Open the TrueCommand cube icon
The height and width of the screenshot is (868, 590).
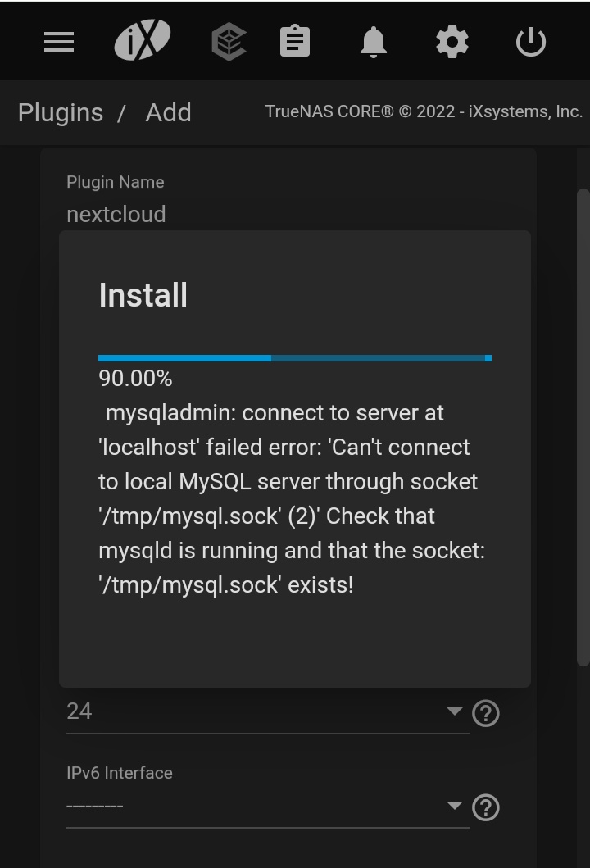coord(229,42)
